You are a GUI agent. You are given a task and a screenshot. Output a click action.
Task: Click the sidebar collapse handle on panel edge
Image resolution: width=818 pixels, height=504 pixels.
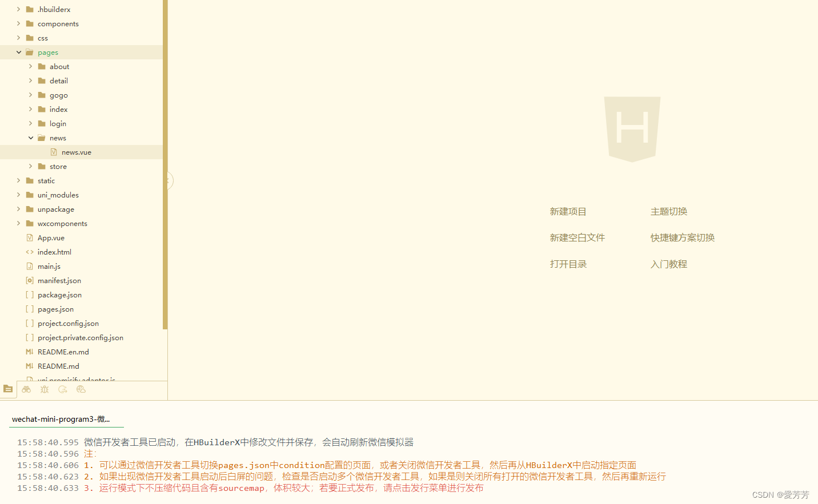(x=170, y=181)
